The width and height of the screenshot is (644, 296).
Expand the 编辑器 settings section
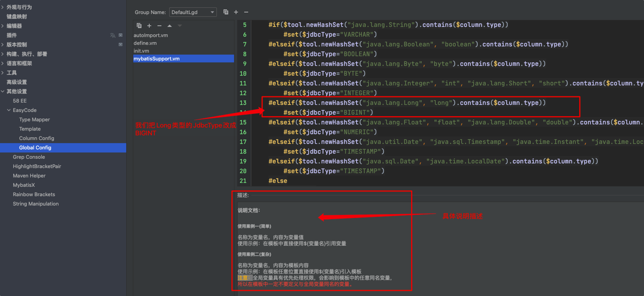[3, 26]
